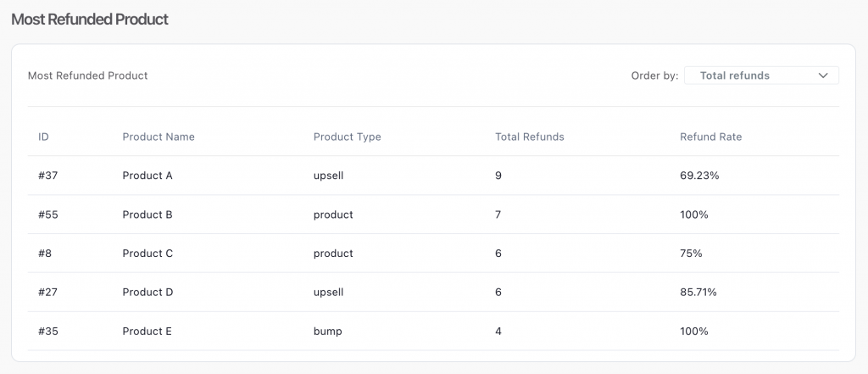
Task: Select Product E name
Action: tap(147, 332)
